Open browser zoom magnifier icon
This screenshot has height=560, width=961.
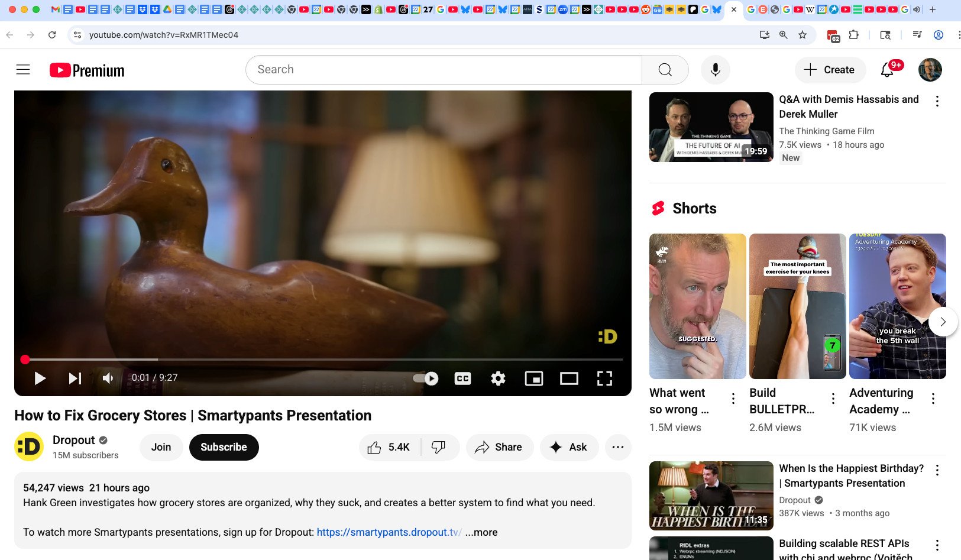click(x=784, y=35)
